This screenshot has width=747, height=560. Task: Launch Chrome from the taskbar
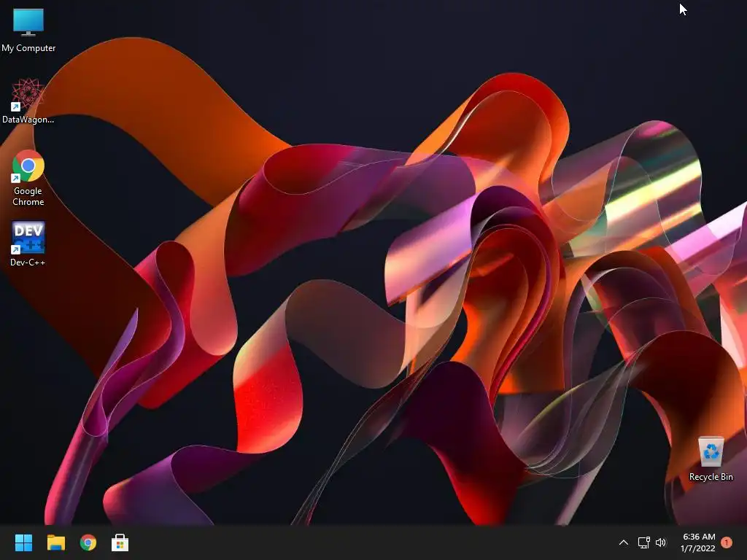click(x=88, y=542)
